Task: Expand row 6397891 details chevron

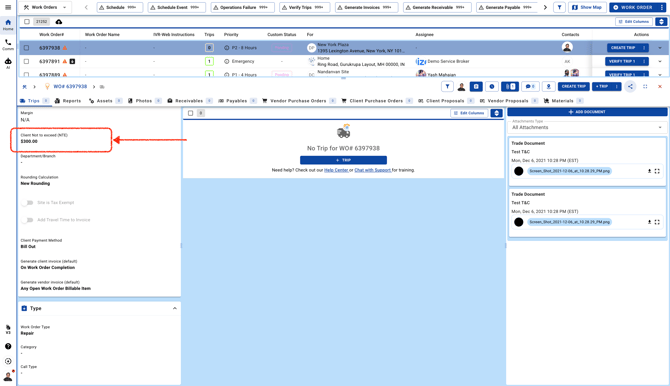Action: pyautogui.click(x=660, y=62)
